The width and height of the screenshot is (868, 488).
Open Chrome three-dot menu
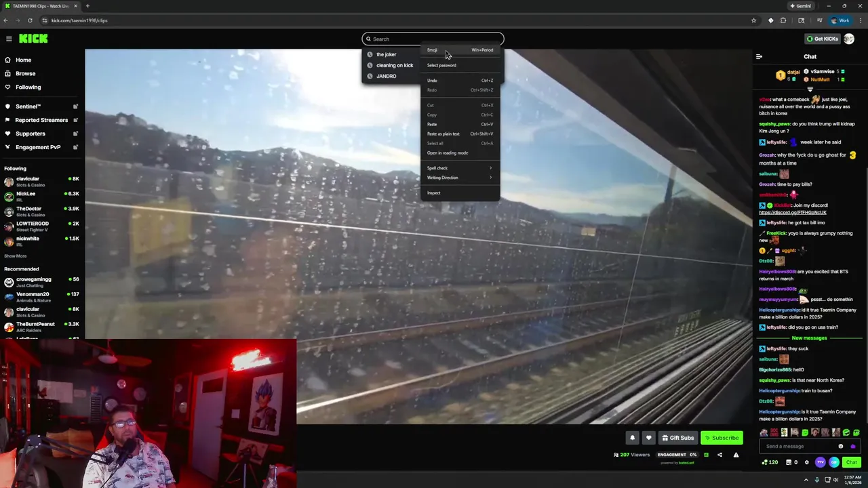point(859,20)
